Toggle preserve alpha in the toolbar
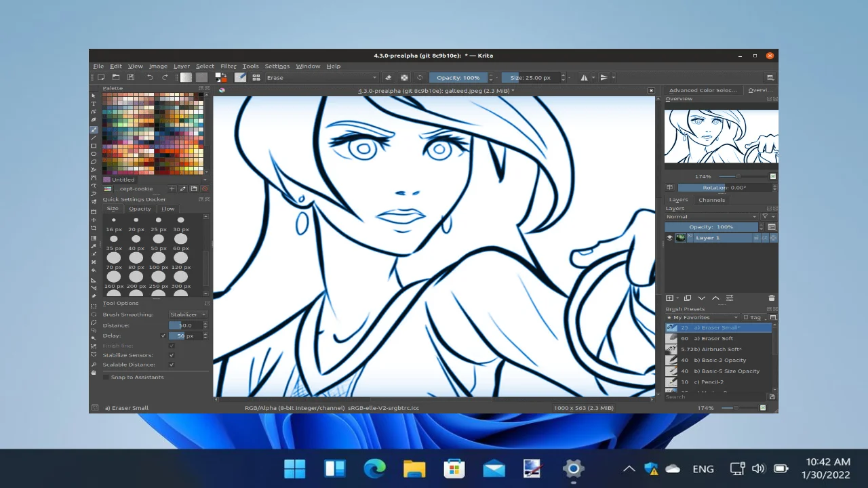Image resolution: width=868 pixels, height=488 pixels. tap(404, 77)
